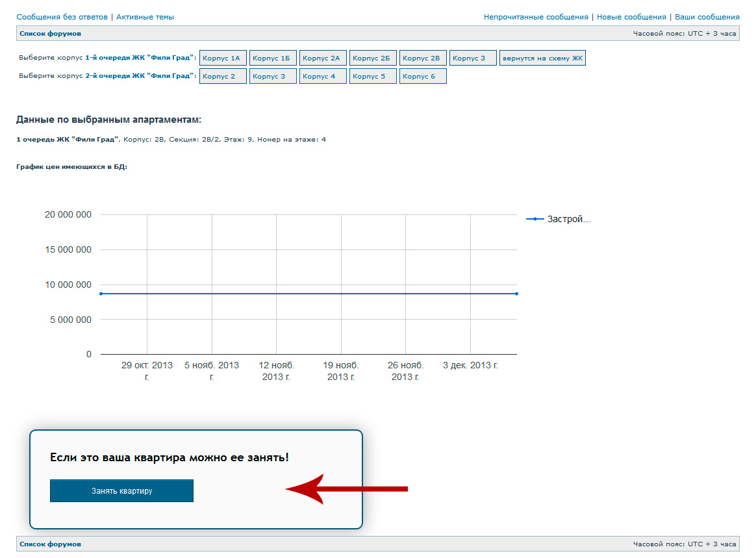Image resolution: width=756 pixels, height=558 pixels.
Task: Pick 'Корпус 5' in second phase row
Action: click(x=372, y=76)
